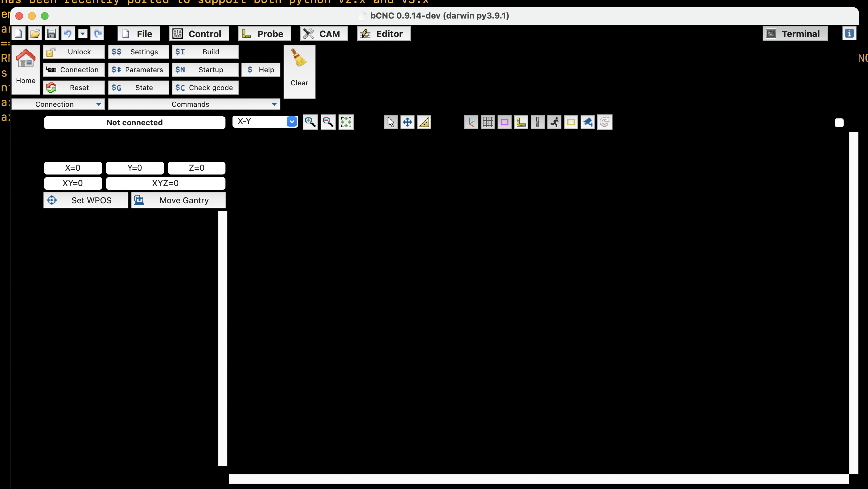
Task: Toggle the grid display button
Action: click(x=488, y=122)
